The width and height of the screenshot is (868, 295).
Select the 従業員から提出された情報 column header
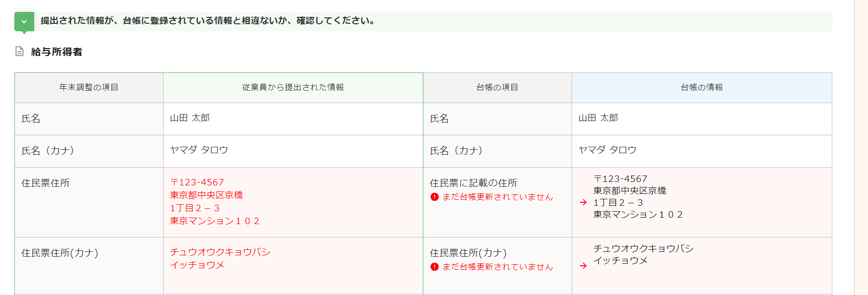click(x=293, y=88)
